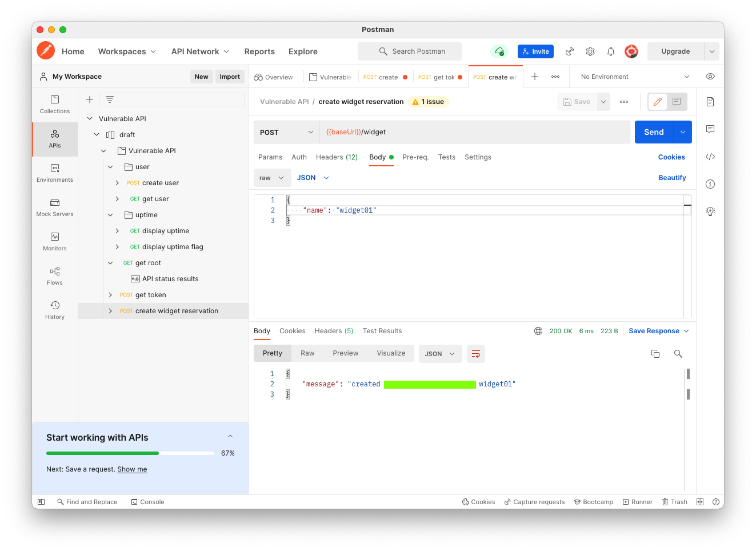Viewport: 756px width, 551px height.
Task: Switch to the Params tab
Action: coord(270,157)
